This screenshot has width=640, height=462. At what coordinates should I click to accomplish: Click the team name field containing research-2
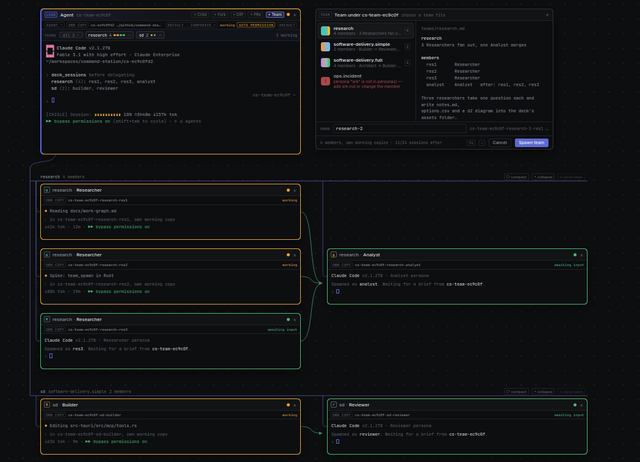[400, 129]
